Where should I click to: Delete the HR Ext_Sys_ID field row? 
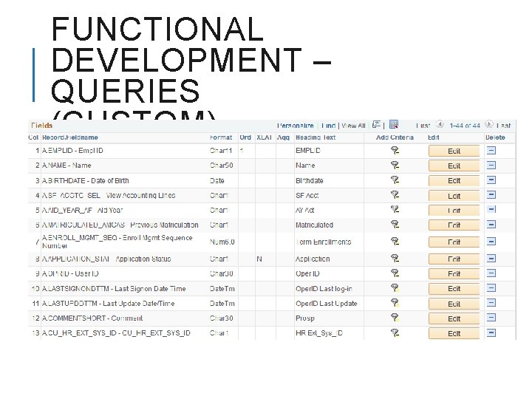491,332
